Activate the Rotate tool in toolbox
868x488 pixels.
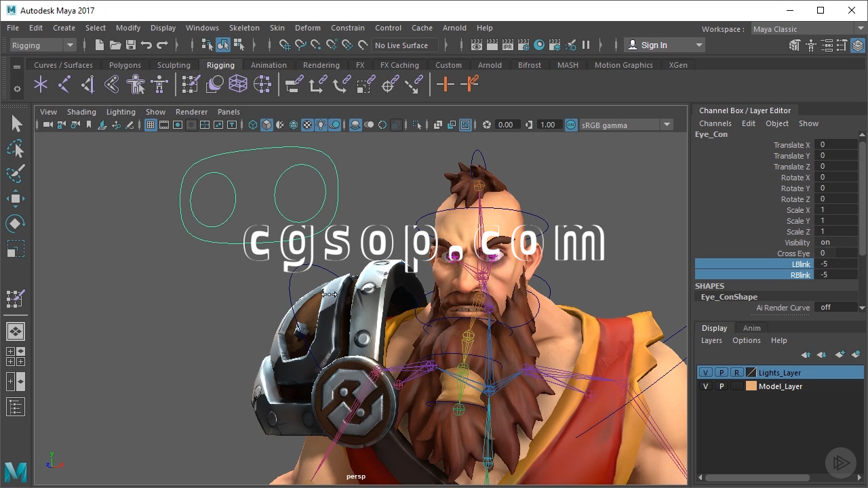tap(16, 223)
